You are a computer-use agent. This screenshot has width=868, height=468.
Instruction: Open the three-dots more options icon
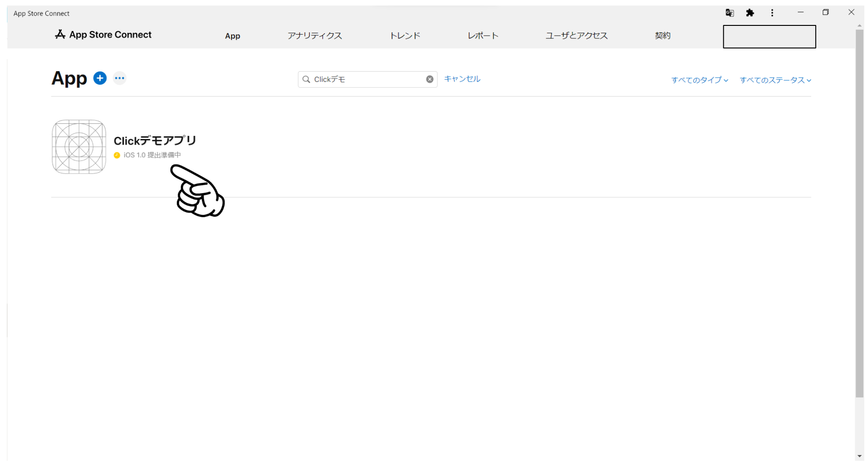120,78
